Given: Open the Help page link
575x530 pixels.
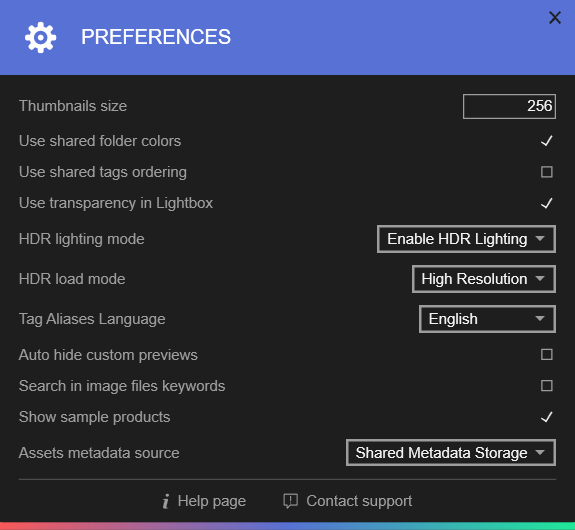Looking at the screenshot, I should [212, 501].
